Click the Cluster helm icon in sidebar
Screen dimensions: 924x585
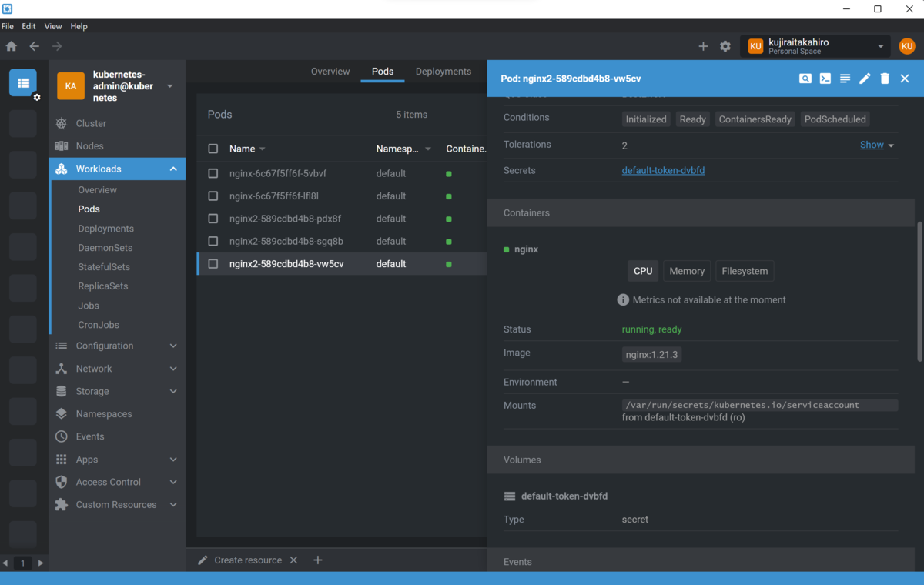tap(62, 123)
